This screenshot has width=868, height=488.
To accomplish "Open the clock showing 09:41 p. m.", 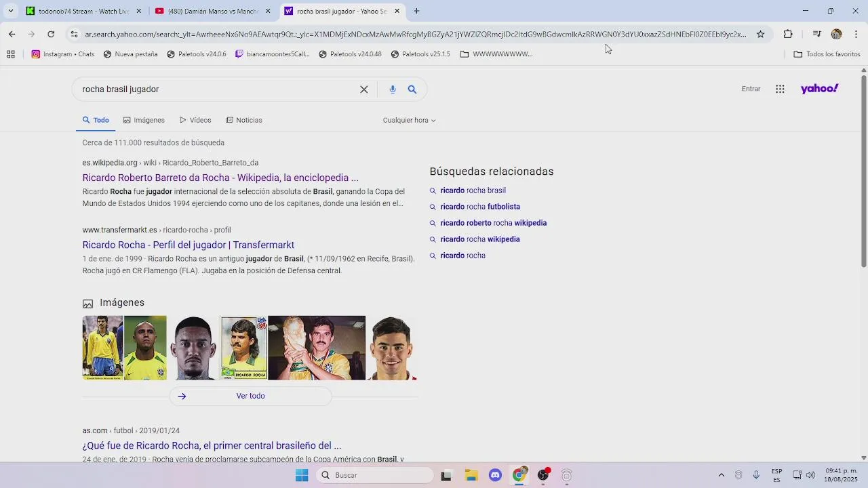I will point(841,475).
